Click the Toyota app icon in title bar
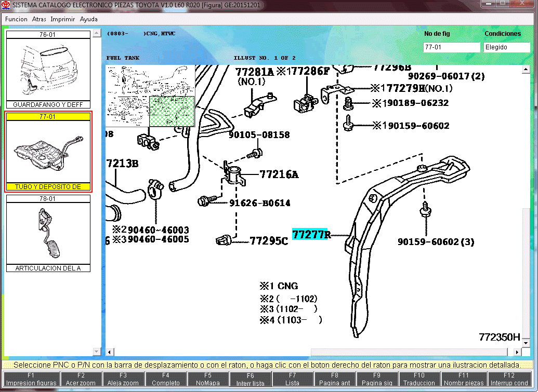This screenshot has height=392, width=538. tap(6, 5)
